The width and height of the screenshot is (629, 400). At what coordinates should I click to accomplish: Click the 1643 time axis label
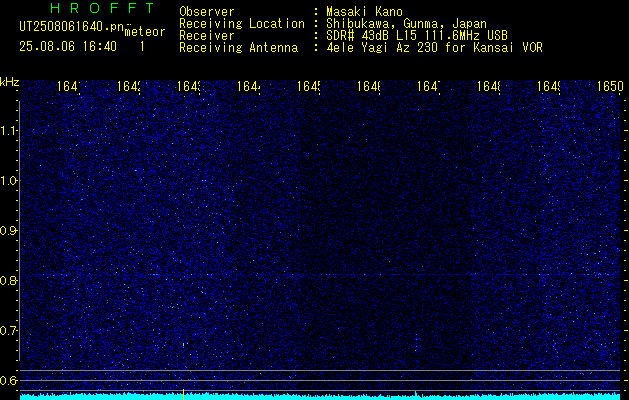pos(189,86)
